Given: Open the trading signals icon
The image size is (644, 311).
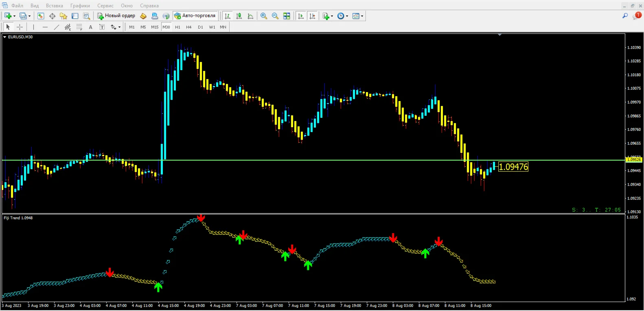Looking at the screenshot, I should point(166,16).
